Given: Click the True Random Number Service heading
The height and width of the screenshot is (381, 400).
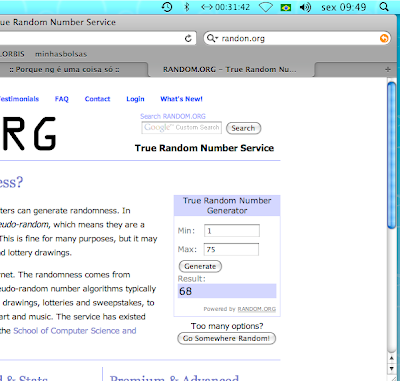Looking at the screenshot, I should click(x=204, y=148).
